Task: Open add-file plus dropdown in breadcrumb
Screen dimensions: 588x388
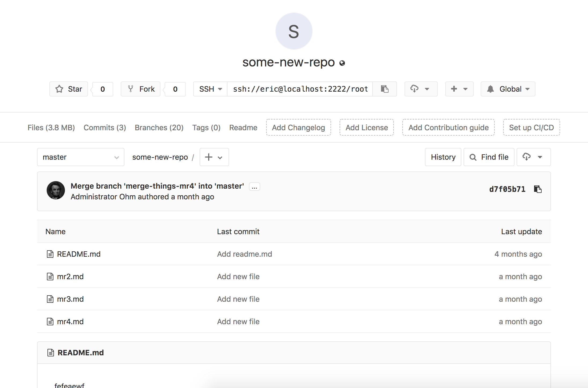Action: pos(214,157)
